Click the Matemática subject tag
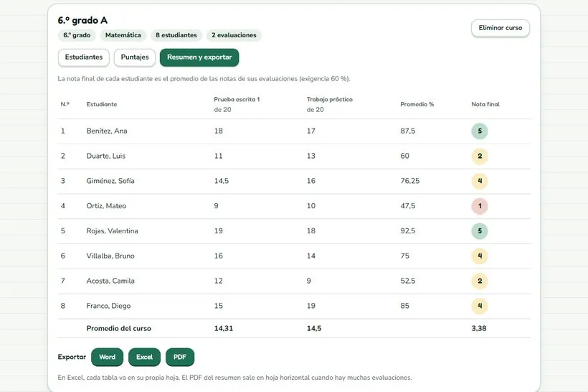The image size is (588, 392). pyautogui.click(x=123, y=35)
